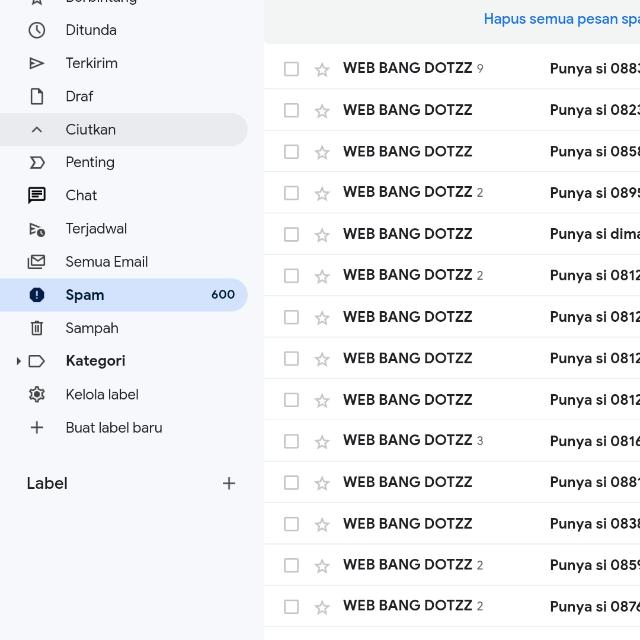Select the checkbox of the Punya si dima email
The image size is (640, 640).
[x=291, y=234]
